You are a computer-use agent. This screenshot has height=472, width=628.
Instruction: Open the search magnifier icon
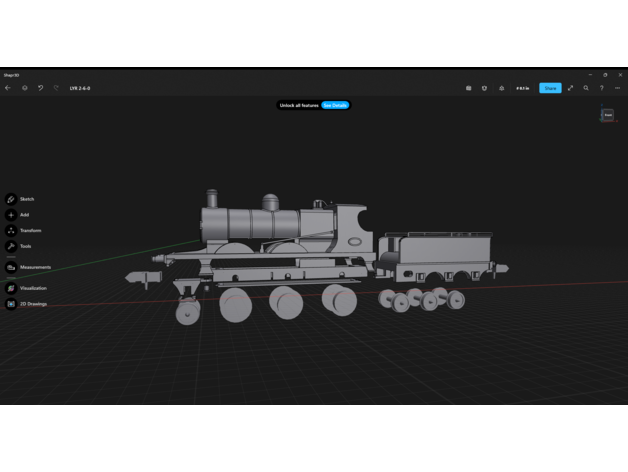point(586,88)
